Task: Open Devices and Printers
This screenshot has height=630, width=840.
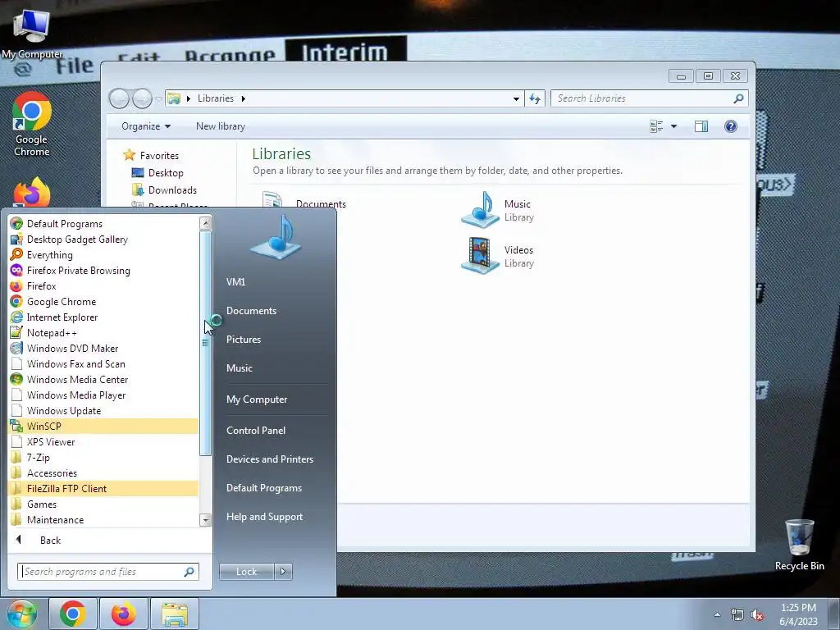Action: (269, 459)
